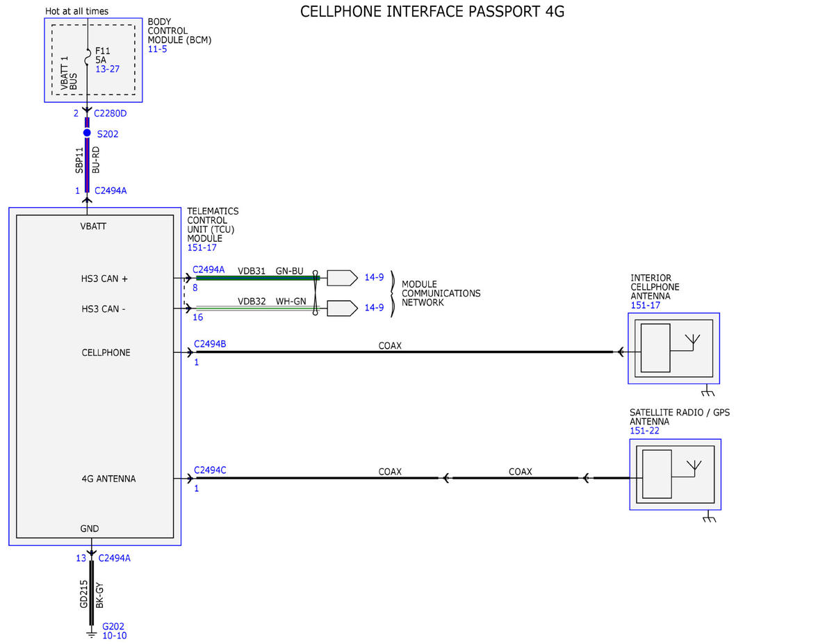Select the 'HS3 CAN -' pin label

(104, 309)
